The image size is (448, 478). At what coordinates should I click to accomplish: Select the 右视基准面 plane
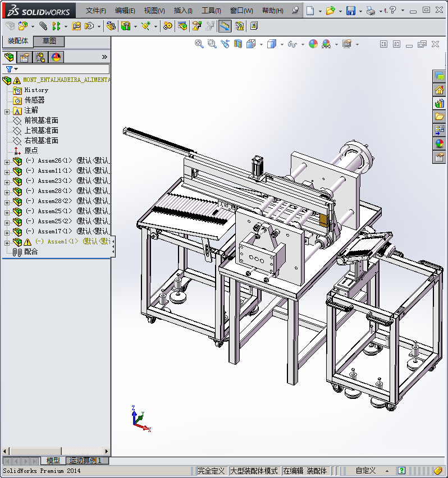41,140
